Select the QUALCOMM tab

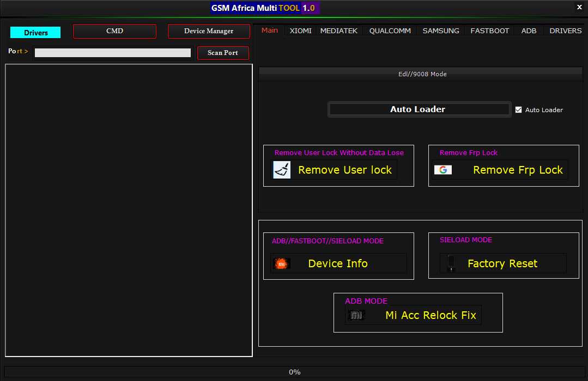(390, 31)
